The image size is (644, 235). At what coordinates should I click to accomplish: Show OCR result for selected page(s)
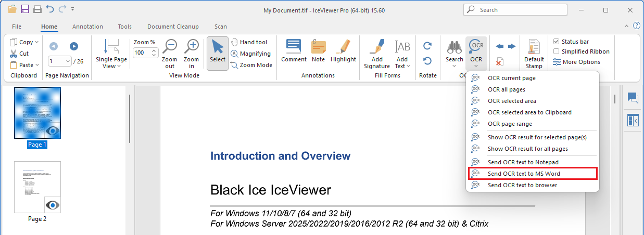pyautogui.click(x=532, y=137)
